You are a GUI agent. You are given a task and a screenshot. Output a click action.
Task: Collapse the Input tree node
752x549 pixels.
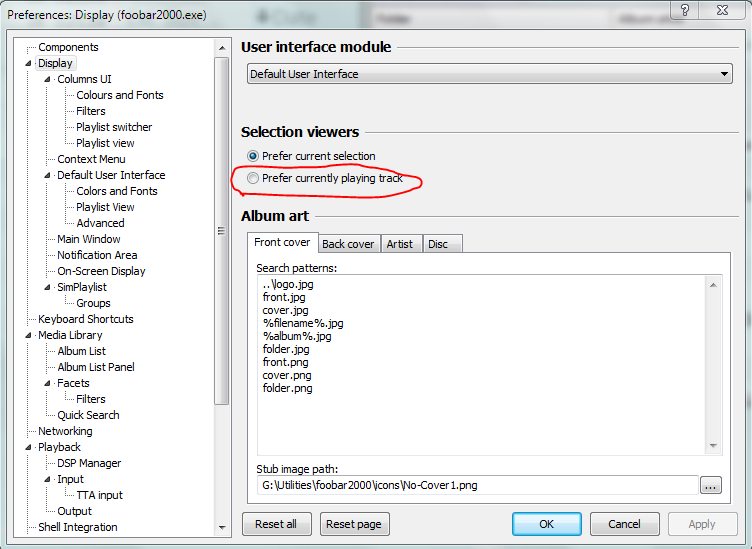coord(47,479)
